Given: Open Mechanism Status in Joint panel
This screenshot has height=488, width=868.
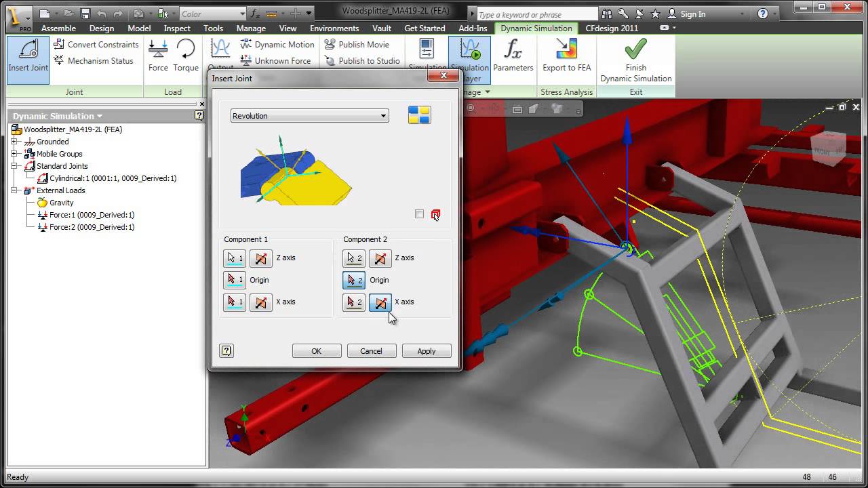Looking at the screenshot, I should (x=94, y=61).
